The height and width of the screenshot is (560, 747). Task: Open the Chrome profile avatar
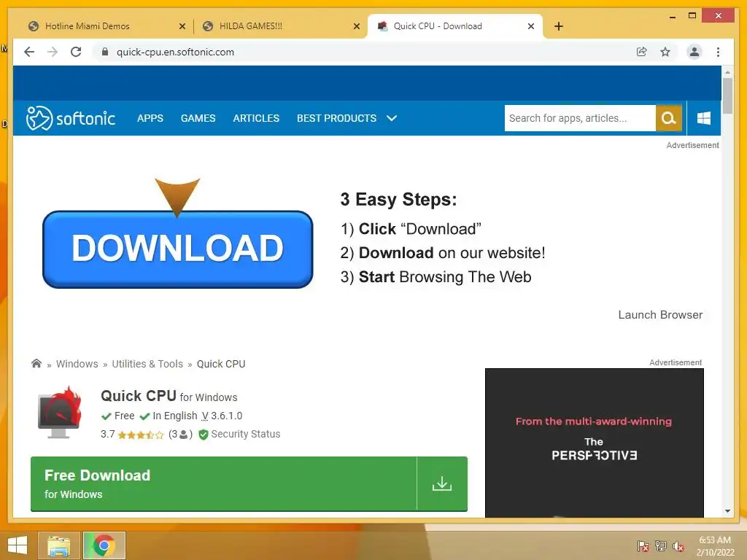pos(694,52)
